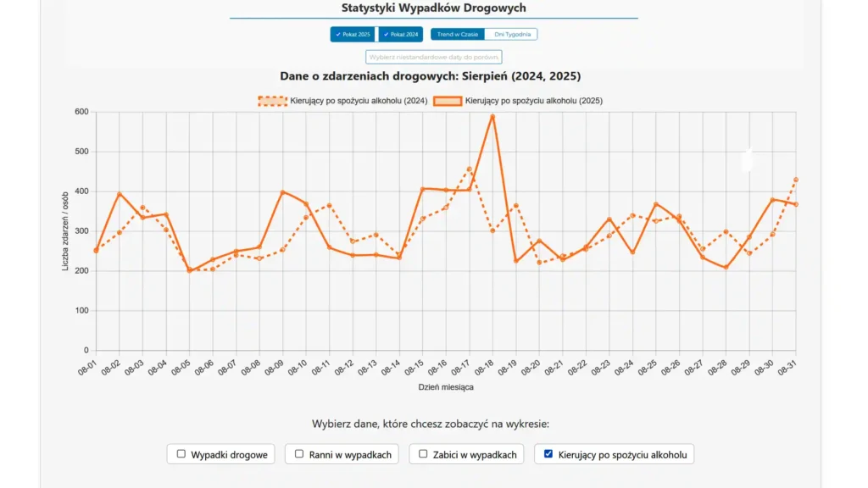Switch to Dni Tygodnia view

tap(511, 34)
